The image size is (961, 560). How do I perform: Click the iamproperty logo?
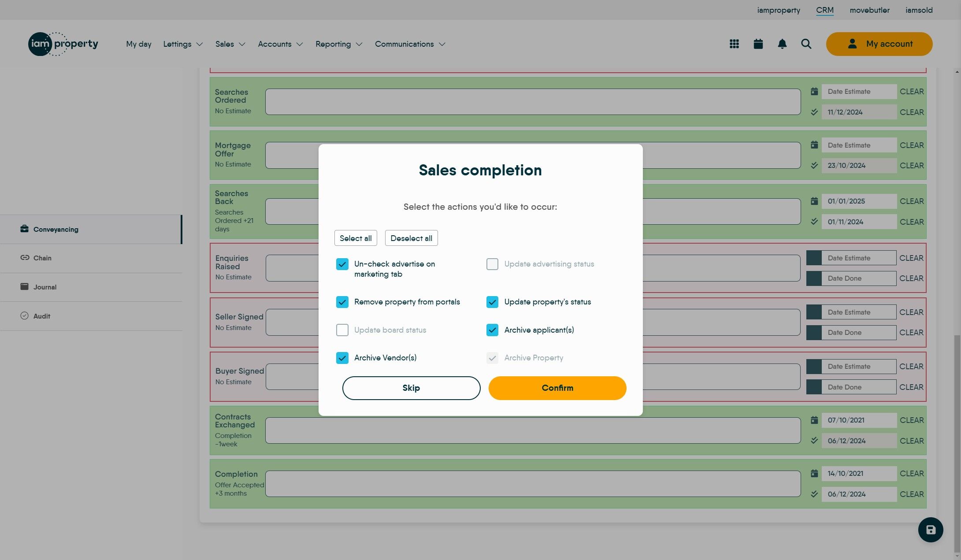63,44
